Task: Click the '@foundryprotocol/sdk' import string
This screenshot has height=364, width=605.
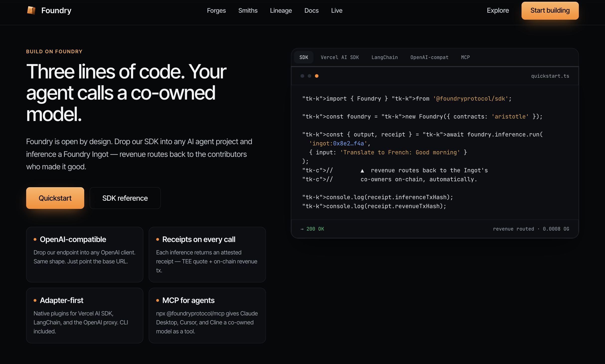Action: tap(470, 99)
